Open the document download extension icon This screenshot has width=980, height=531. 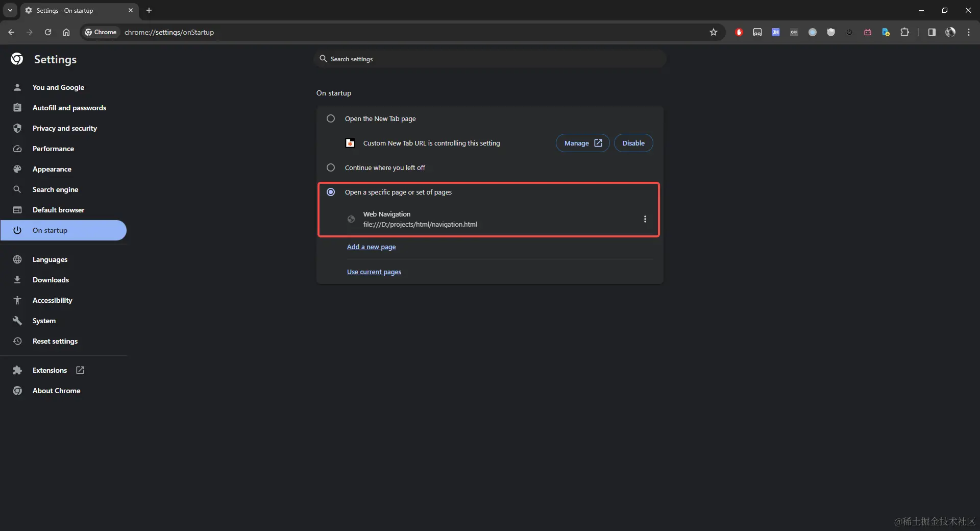pyautogui.click(x=886, y=32)
